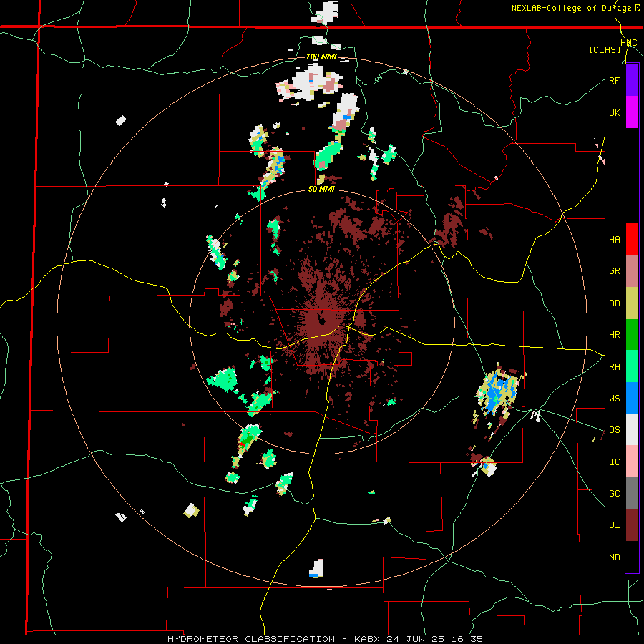Image resolution: width=644 pixels, height=644 pixels.
Task: Click the GR legend label
Action: tap(614, 271)
